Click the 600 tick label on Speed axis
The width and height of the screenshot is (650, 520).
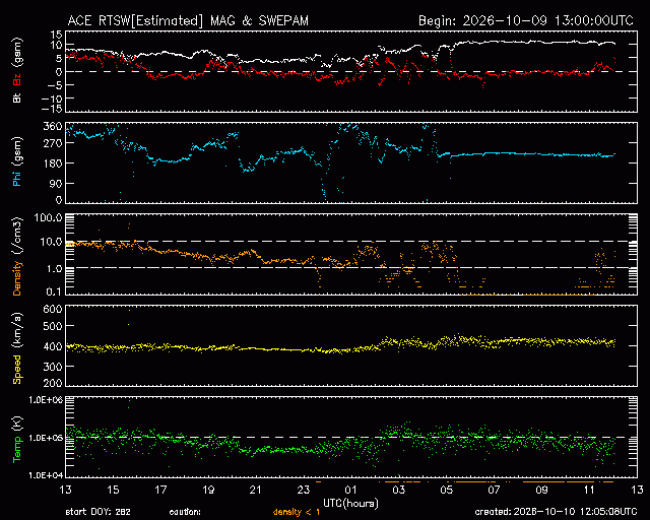pyautogui.click(x=53, y=309)
